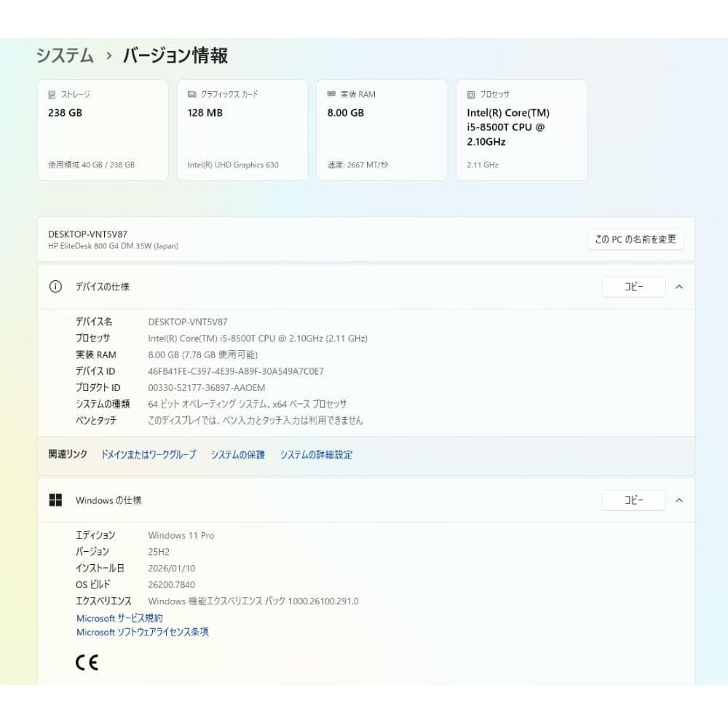Viewport: 728px width, 728px height.
Task: Click Intel(R) UHD Graphics 630 text
Action: coord(233,165)
